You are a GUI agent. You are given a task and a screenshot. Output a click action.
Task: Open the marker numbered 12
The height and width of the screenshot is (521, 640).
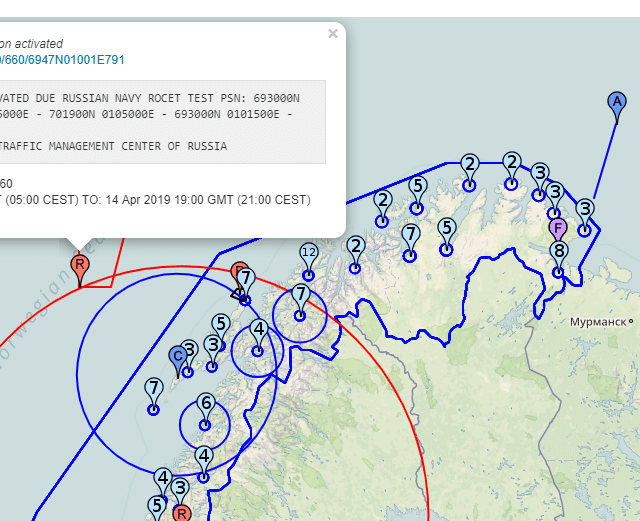tap(309, 253)
